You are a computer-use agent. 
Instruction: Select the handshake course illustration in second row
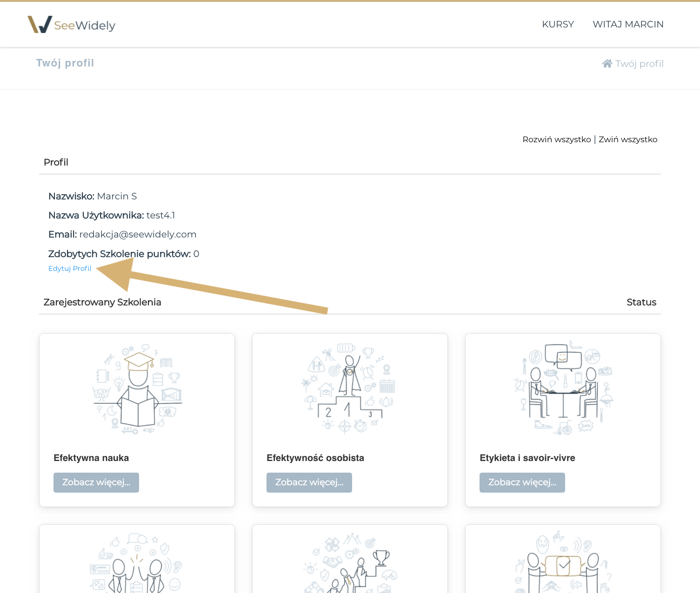point(137,563)
